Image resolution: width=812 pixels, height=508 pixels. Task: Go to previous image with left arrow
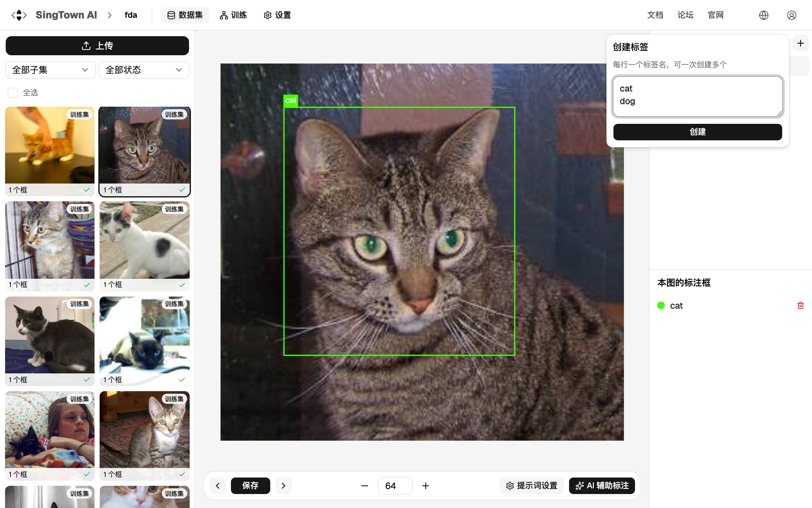(x=218, y=485)
